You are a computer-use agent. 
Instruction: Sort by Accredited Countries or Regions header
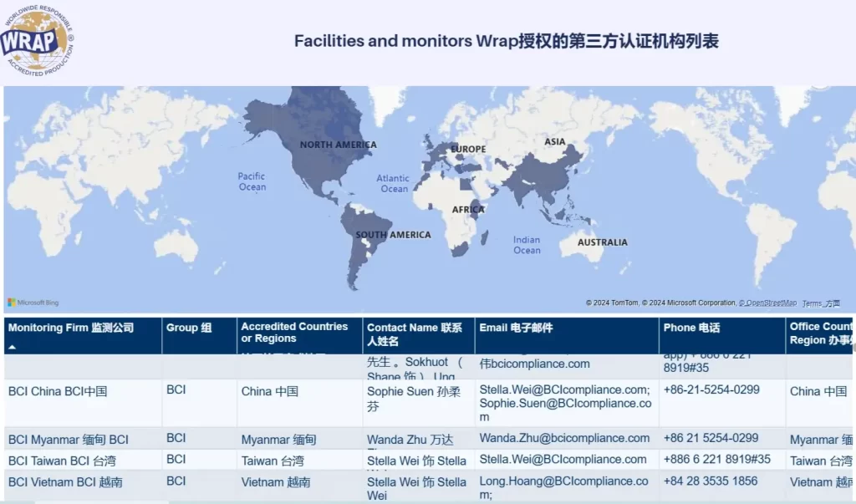pos(294,333)
